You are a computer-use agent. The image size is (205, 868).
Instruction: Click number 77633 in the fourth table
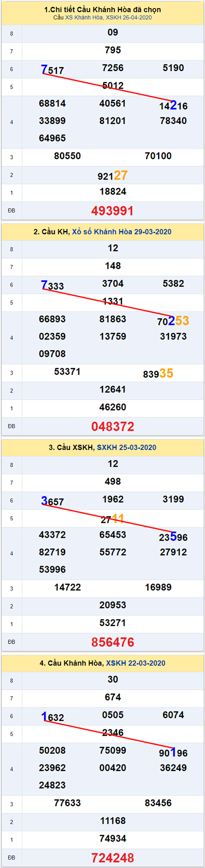(x=67, y=803)
